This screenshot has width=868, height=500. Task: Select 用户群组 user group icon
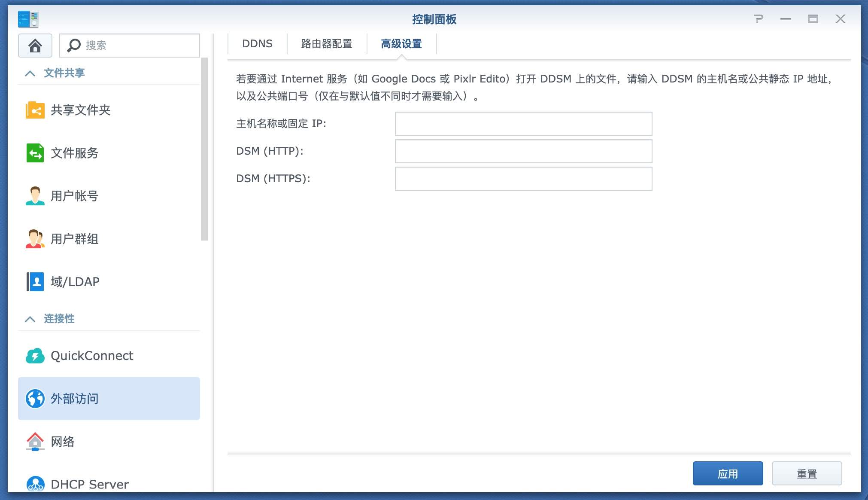point(35,239)
